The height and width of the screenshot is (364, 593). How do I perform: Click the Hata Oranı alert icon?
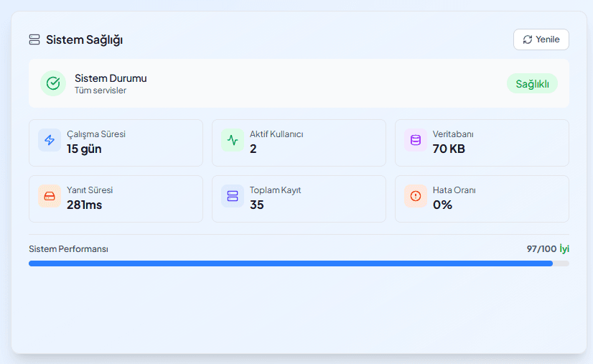416,196
